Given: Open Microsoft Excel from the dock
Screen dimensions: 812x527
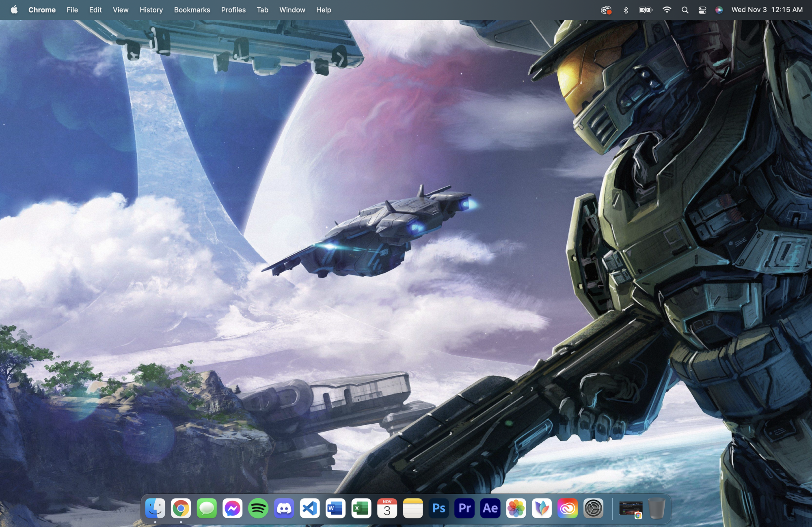Looking at the screenshot, I should pos(361,508).
